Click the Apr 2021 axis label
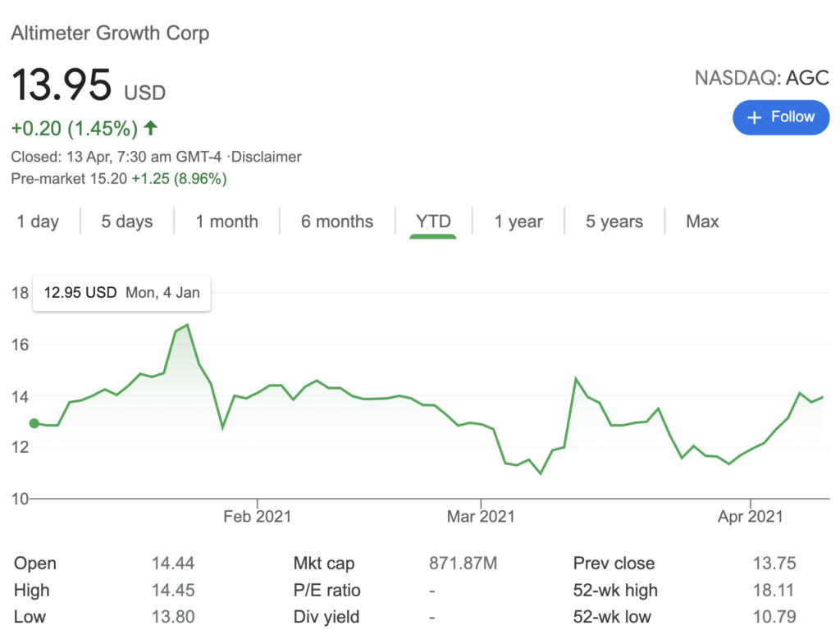 point(750,516)
